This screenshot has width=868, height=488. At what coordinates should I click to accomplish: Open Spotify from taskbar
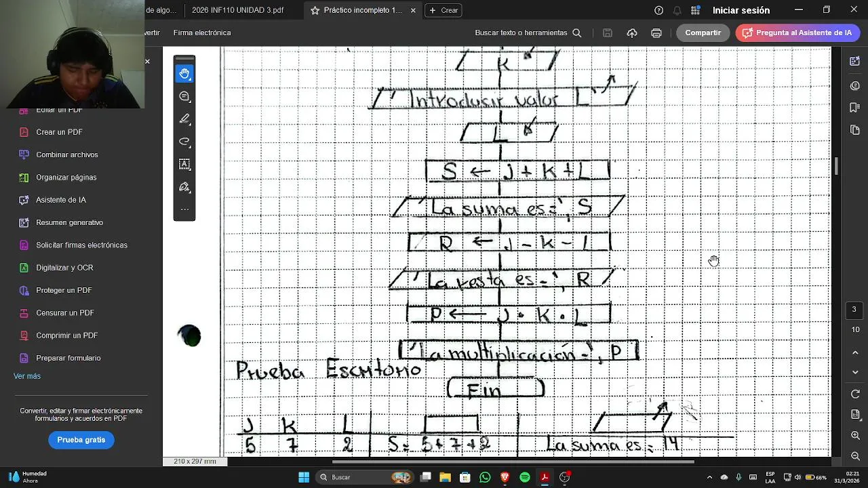point(525,477)
